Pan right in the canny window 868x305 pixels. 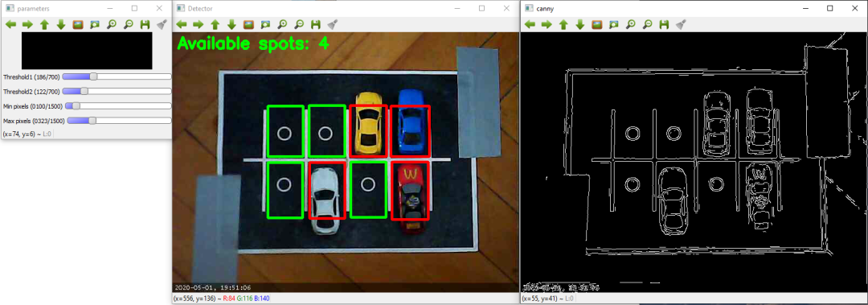(547, 24)
